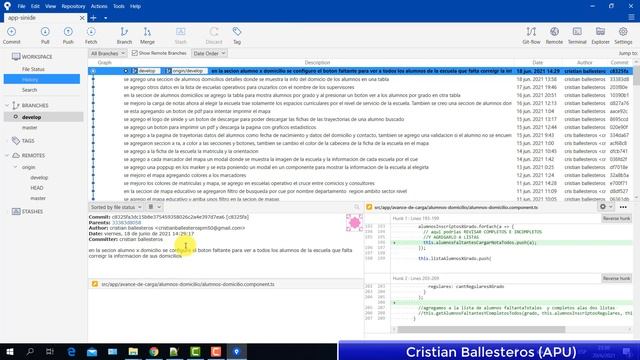Screen dimensions: 640x360
Task: Open the Repository menu
Action: tap(73, 6)
